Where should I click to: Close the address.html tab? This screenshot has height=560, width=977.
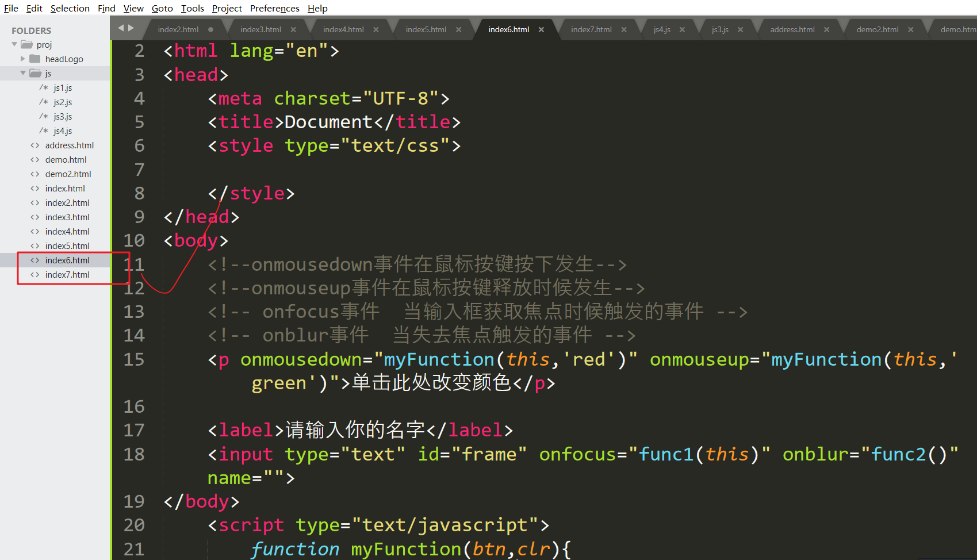pyautogui.click(x=826, y=29)
